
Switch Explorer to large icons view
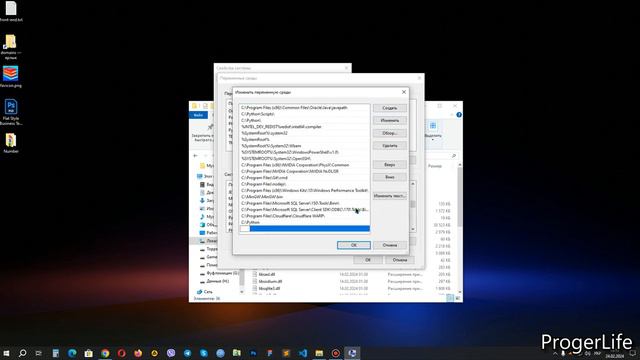coord(458,298)
